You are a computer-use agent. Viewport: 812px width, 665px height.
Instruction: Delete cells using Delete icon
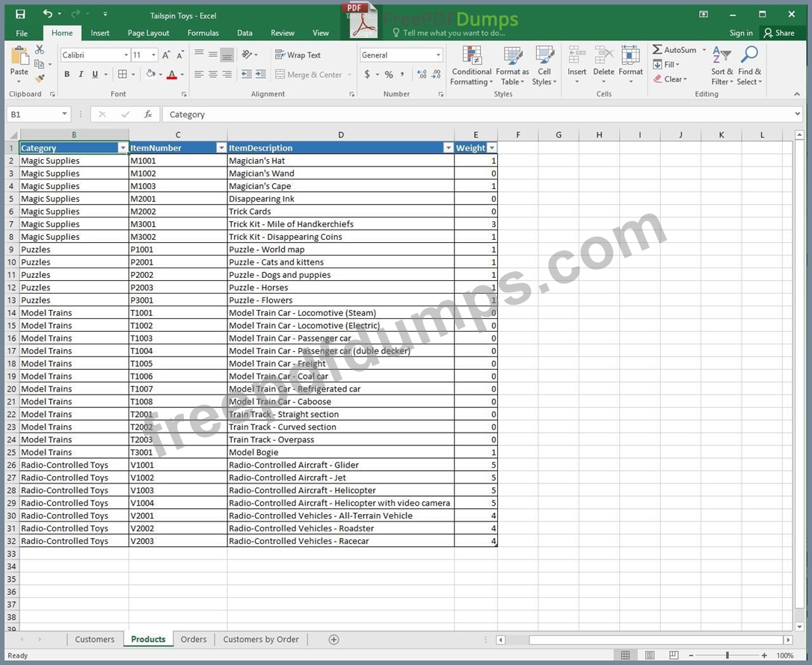pos(603,66)
